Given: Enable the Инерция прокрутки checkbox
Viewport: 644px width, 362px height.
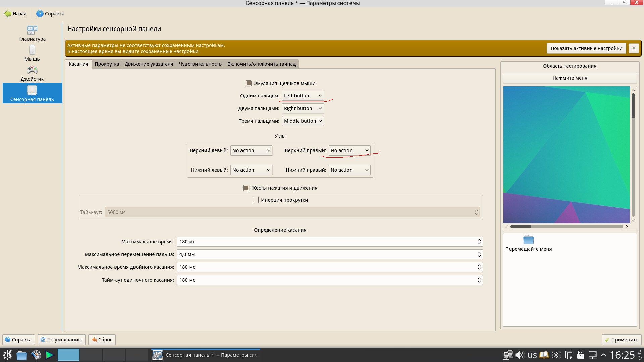Looking at the screenshot, I should pos(256,200).
